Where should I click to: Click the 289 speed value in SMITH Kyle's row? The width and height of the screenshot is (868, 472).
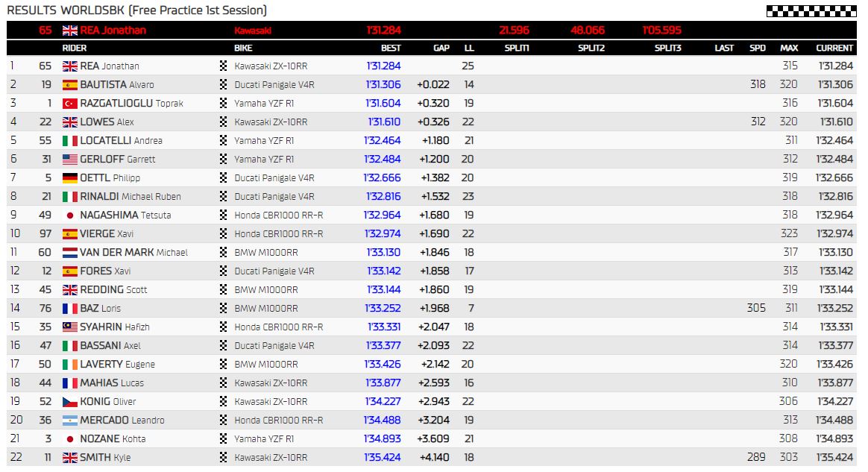(x=756, y=458)
